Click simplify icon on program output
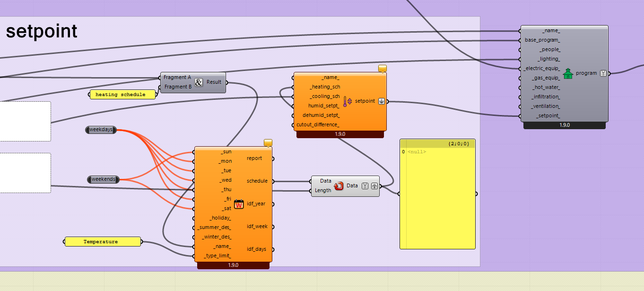Image resolution: width=644 pixels, height=291 pixels. (x=603, y=73)
